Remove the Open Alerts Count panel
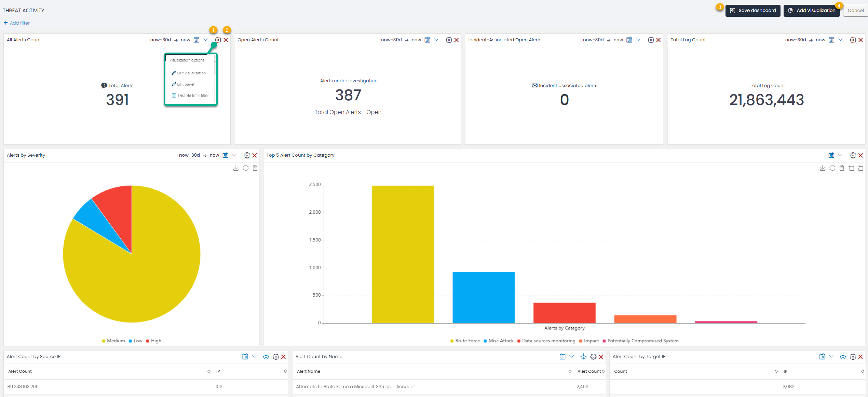Image resolution: width=868 pixels, height=397 pixels. point(456,40)
